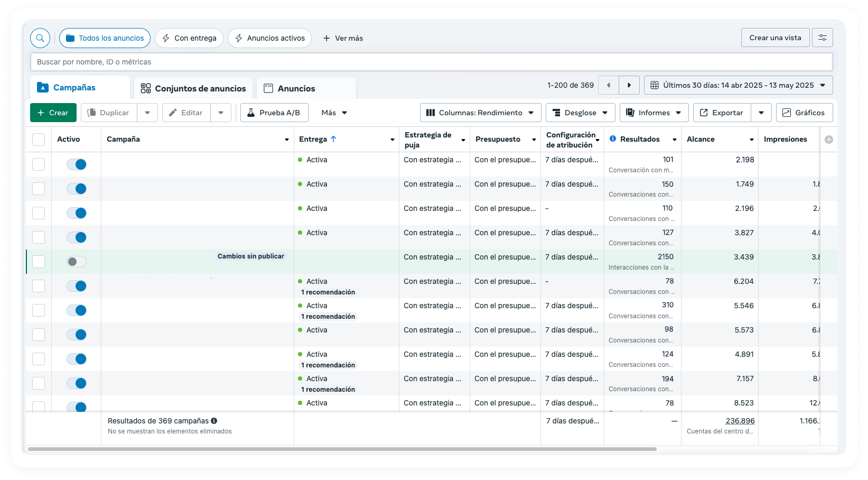The width and height of the screenshot is (868, 480).
Task: Go to next page arrow
Action: click(629, 85)
